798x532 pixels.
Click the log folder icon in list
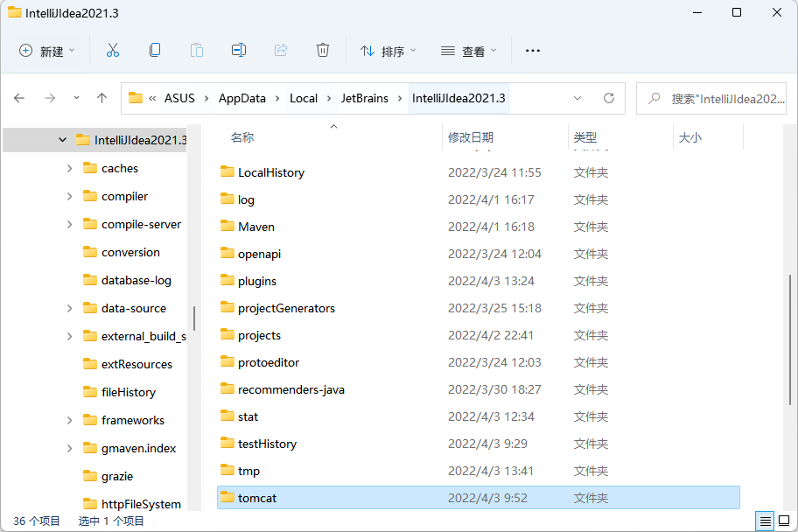coord(227,199)
